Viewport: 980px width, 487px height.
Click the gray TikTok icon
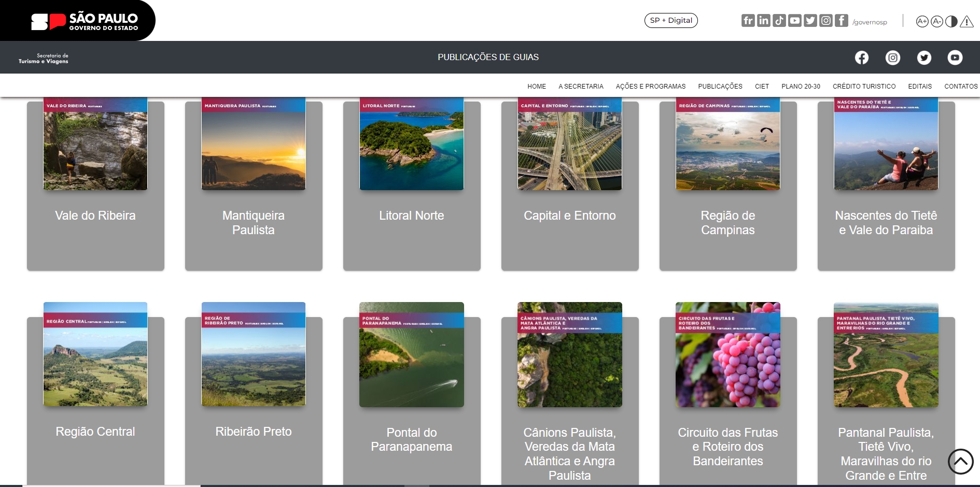779,21
